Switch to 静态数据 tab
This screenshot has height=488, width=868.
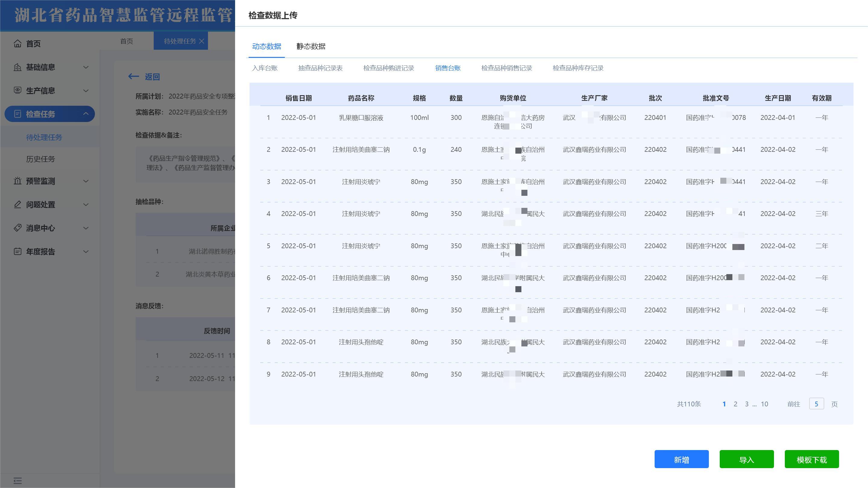point(311,46)
